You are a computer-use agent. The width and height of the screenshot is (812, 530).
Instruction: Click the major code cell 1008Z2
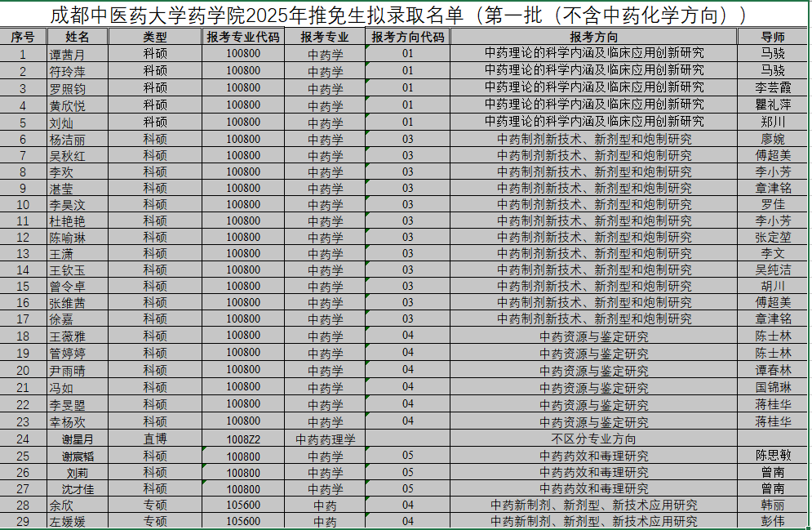[x=243, y=439]
